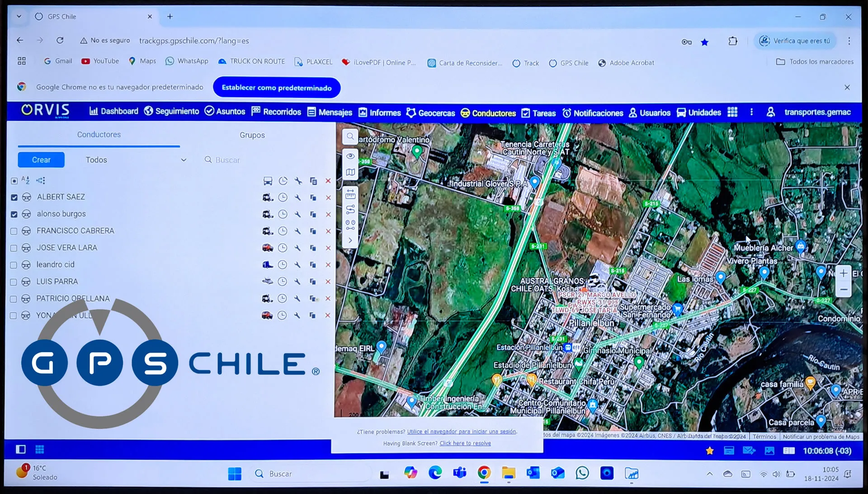Click 'Utilice el navegador para iniciar una sesión' link
This screenshot has height=494, width=868.
point(461,432)
